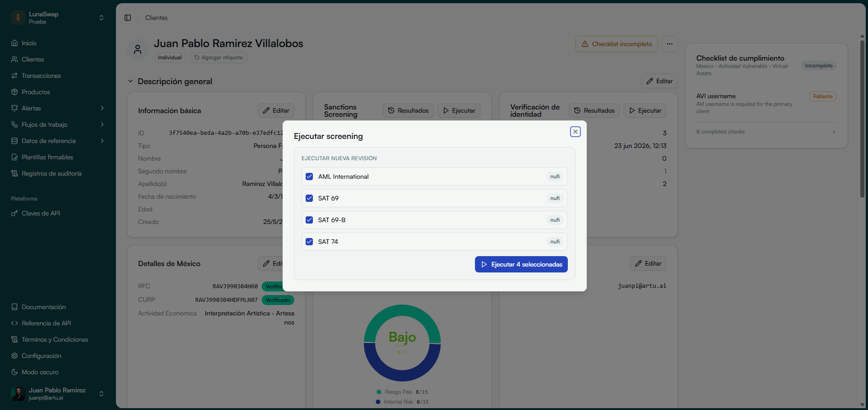Click the Configuración gear icon
The image size is (868, 410).
14,356
